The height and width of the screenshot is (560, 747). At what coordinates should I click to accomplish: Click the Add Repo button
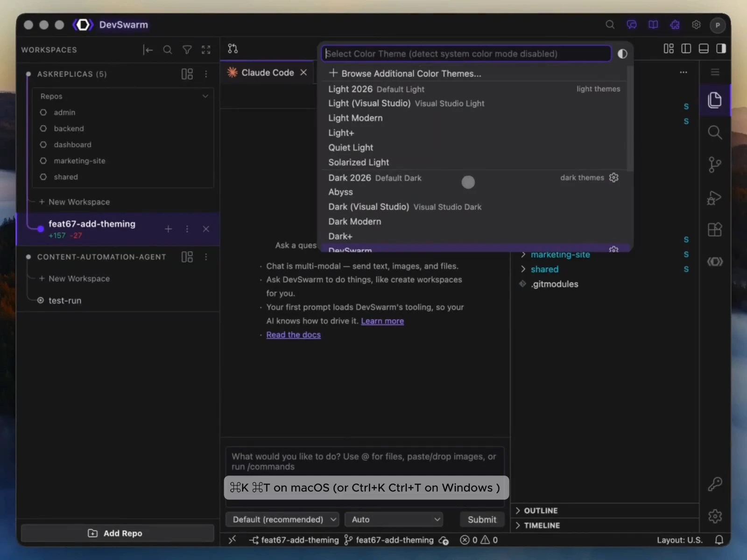pos(118,533)
